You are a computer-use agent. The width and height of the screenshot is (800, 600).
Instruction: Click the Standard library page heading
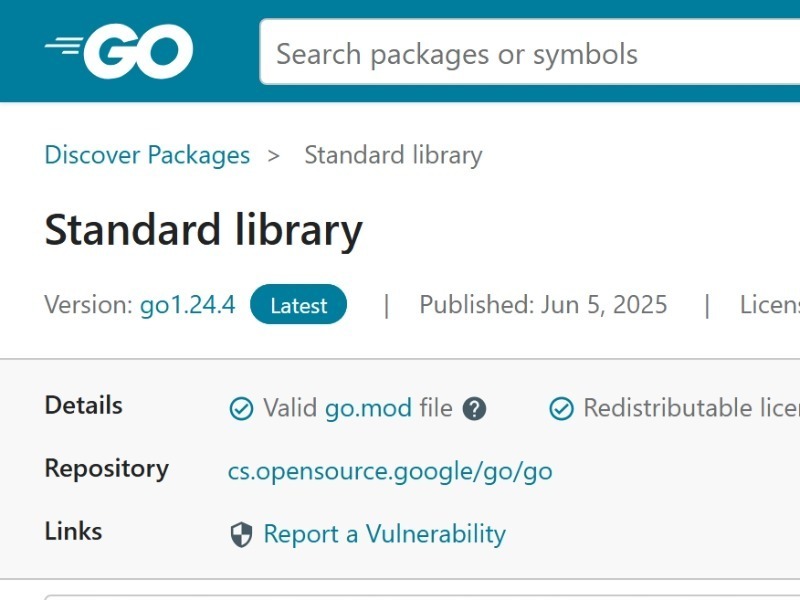(x=204, y=231)
